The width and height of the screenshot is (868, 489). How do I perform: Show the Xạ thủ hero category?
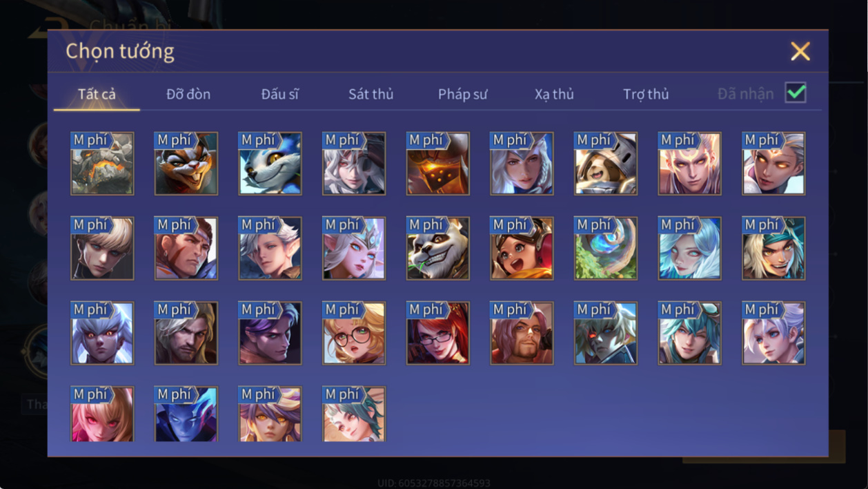click(x=554, y=94)
